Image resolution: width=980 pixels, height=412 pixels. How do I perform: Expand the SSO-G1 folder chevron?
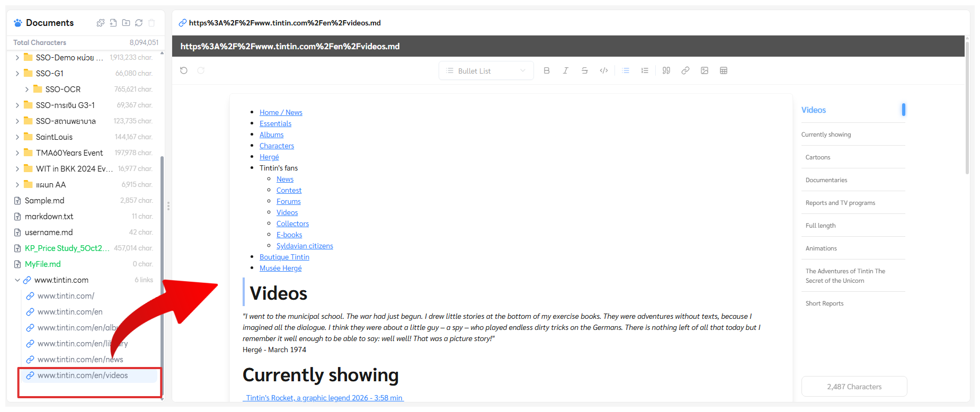(17, 74)
